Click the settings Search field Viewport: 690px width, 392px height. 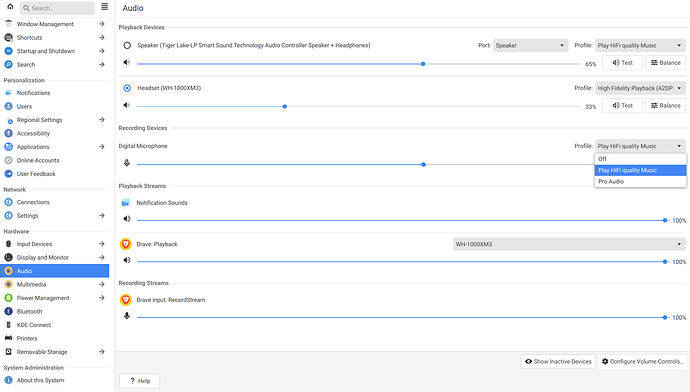[x=57, y=8]
